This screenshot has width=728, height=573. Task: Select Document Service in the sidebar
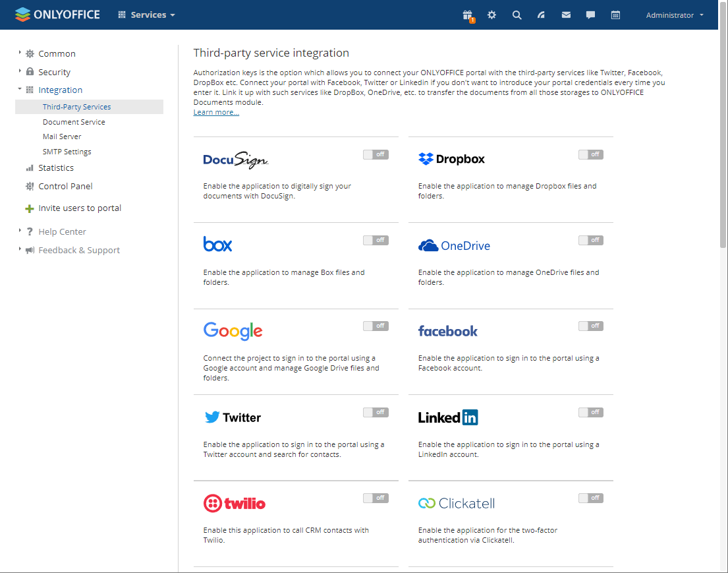pyautogui.click(x=74, y=122)
